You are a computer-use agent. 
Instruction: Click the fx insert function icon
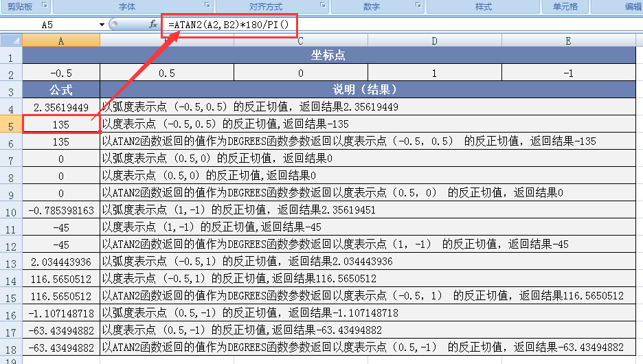(x=153, y=25)
